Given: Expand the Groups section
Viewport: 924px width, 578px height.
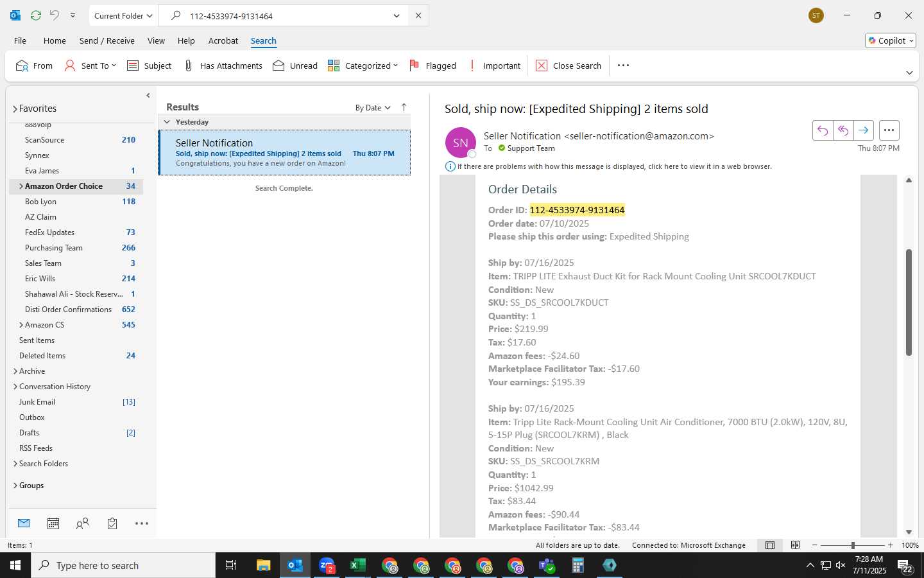Looking at the screenshot, I should [x=15, y=486].
